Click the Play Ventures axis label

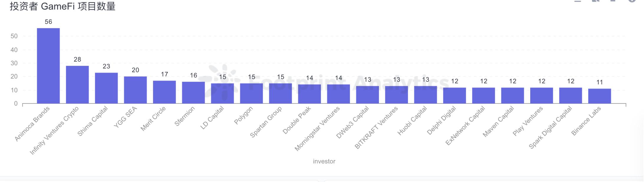528,121
